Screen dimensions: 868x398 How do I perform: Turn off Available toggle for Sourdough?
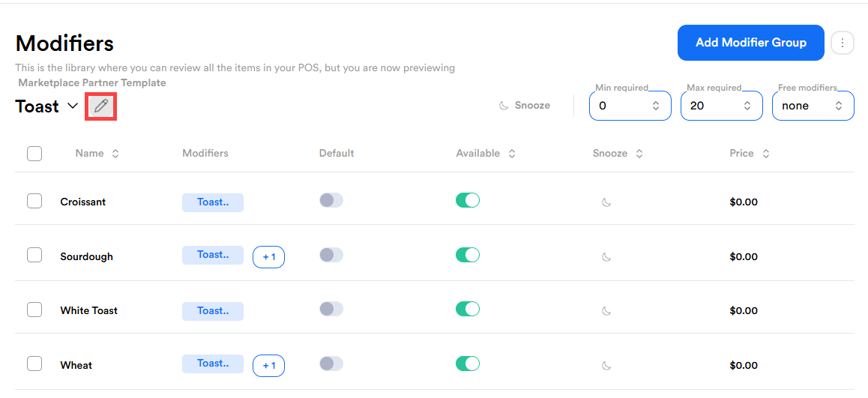(x=468, y=255)
